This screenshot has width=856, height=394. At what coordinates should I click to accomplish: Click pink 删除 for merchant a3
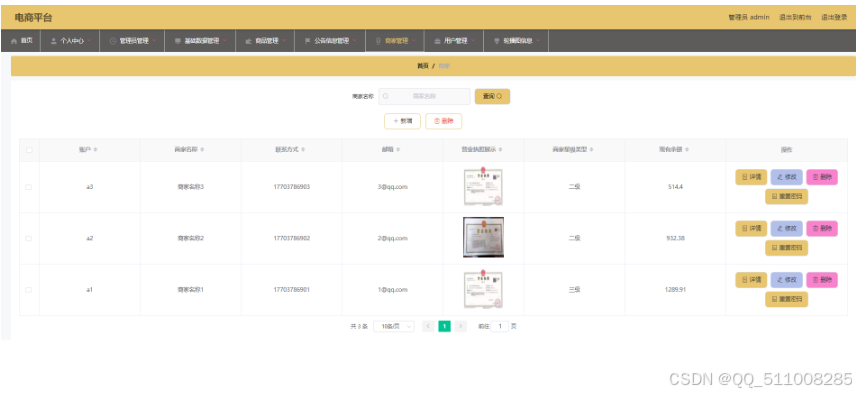(x=822, y=177)
